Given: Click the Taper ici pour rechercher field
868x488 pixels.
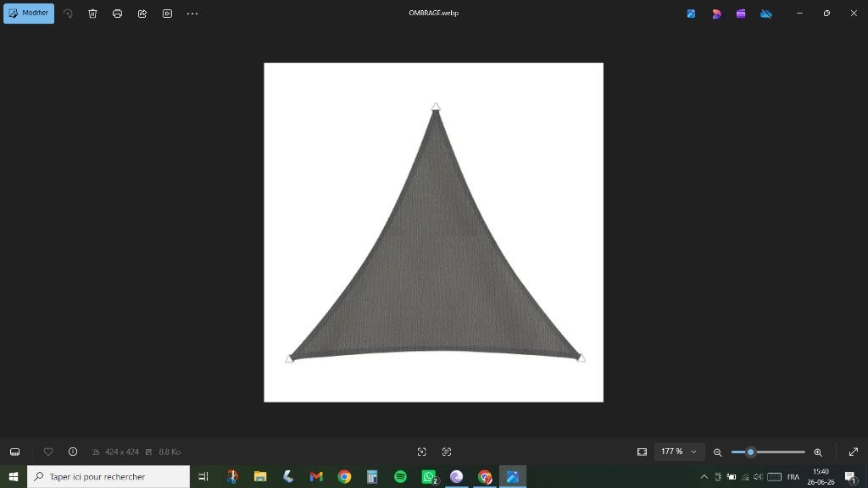Looking at the screenshot, I should [108, 476].
